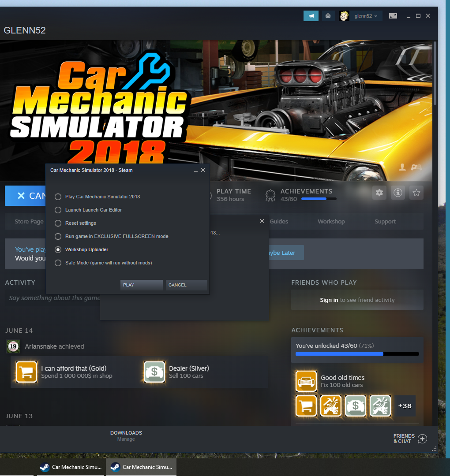Viewport: 450px width, 476px height.
Task: Click the achievements ribbon badge icon
Action: [x=270, y=195]
